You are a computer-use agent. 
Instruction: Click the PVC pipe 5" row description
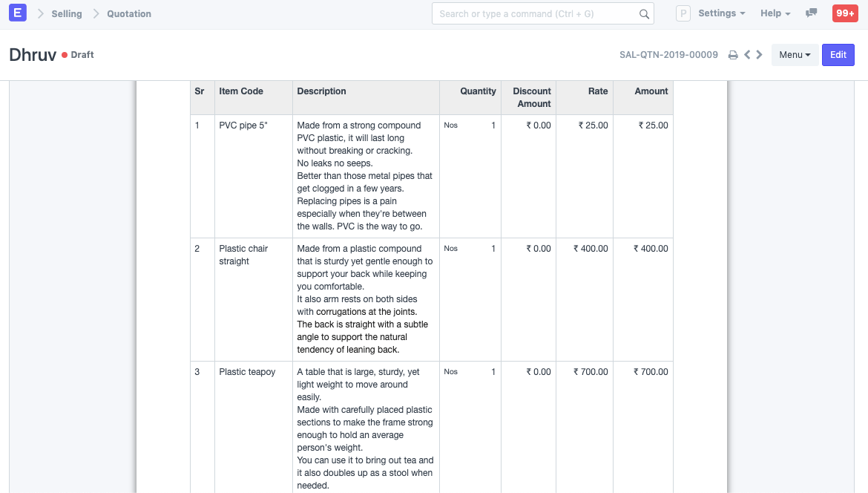point(364,176)
